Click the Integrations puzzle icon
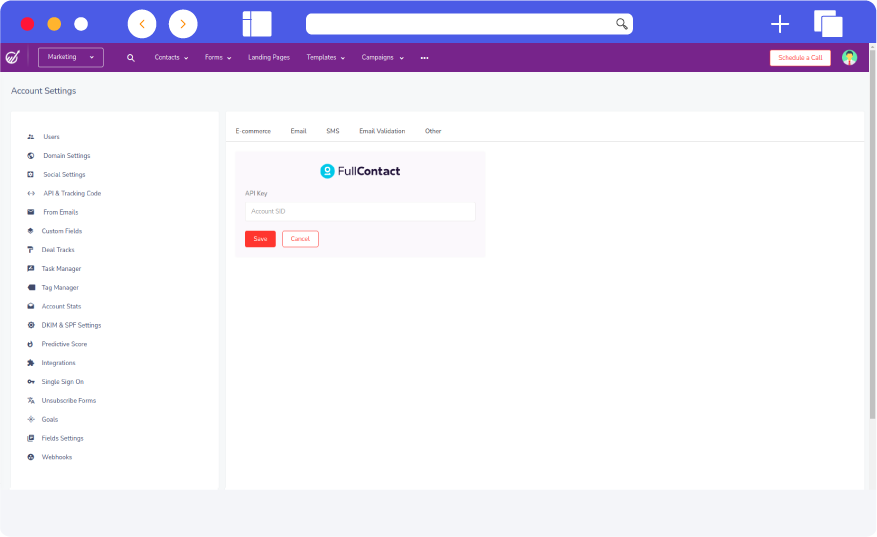Screen dimensions: 877x537 click(x=31, y=362)
